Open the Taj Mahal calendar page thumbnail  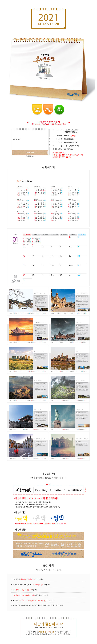[63, 446]
